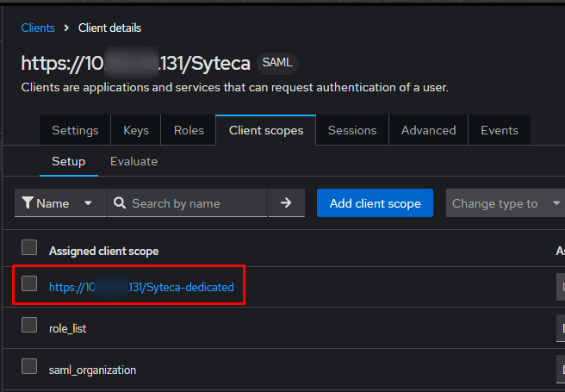The height and width of the screenshot is (392, 565).
Task: Switch to the Settings tab
Action: 75,130
